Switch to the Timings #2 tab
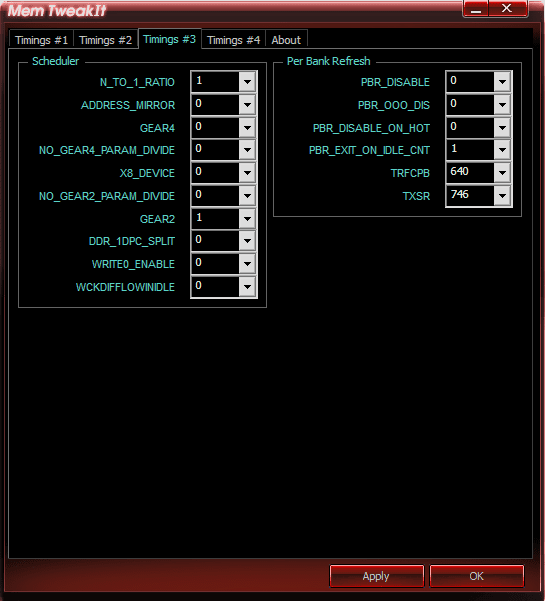 [105, 40]
